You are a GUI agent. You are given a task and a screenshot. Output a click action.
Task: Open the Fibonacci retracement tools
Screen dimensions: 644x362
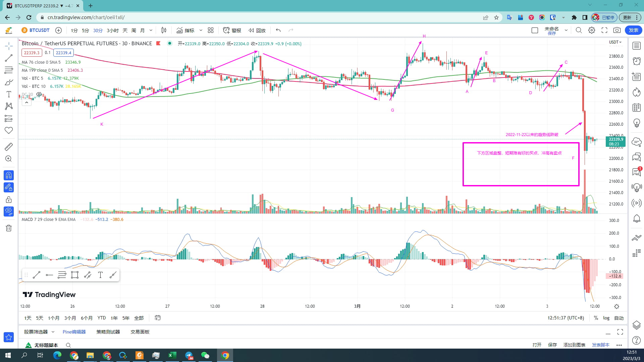tap(9, 70)
